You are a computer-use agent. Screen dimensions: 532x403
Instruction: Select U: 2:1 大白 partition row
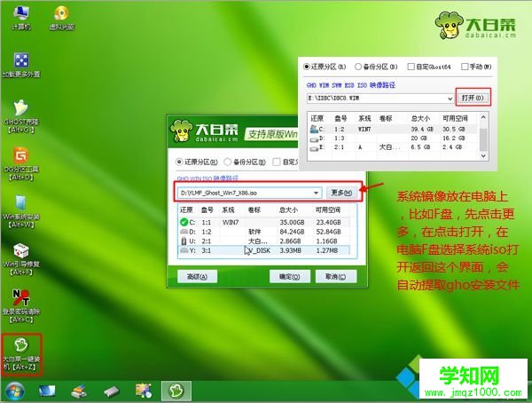[263, 241]
